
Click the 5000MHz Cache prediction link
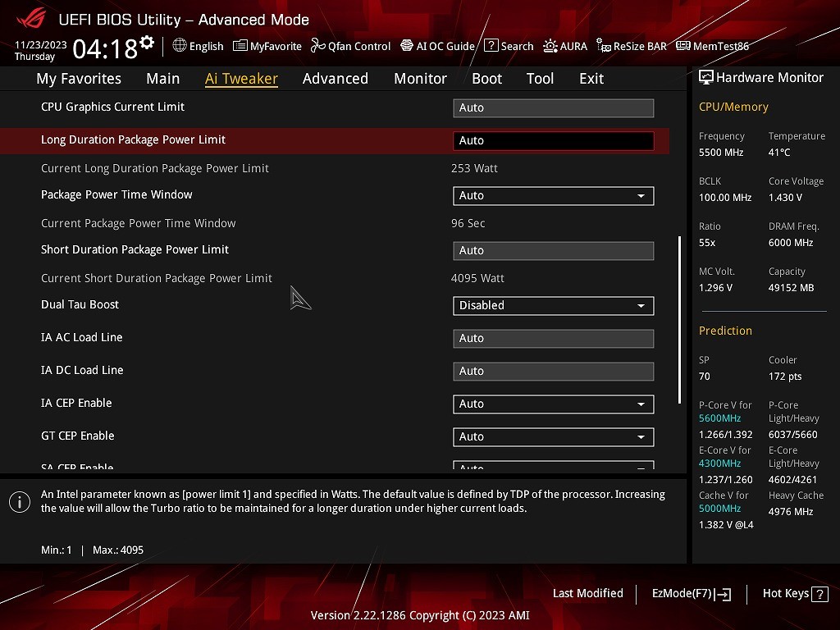tap(719, 509)
